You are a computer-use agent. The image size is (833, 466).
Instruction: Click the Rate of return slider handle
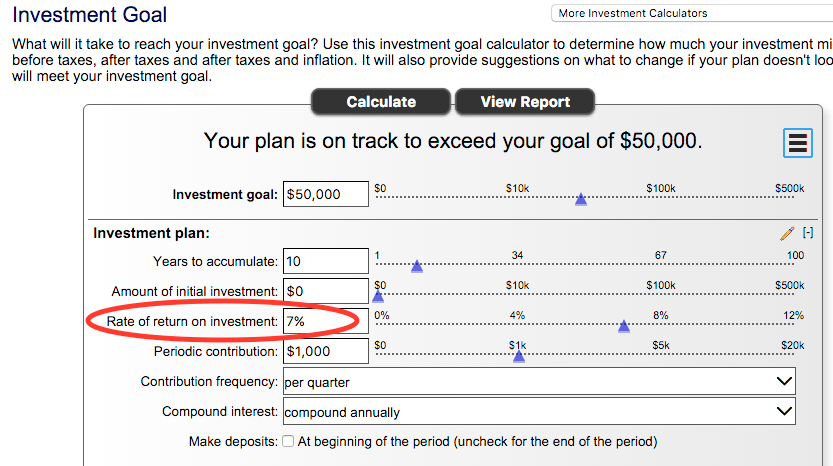[x=624, y=326]
